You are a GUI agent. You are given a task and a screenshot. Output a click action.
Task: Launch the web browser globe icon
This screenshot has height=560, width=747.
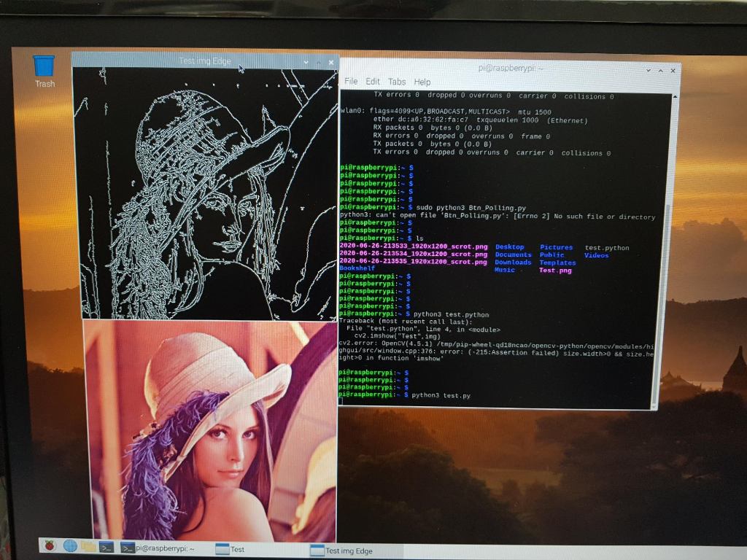[70, 545]
